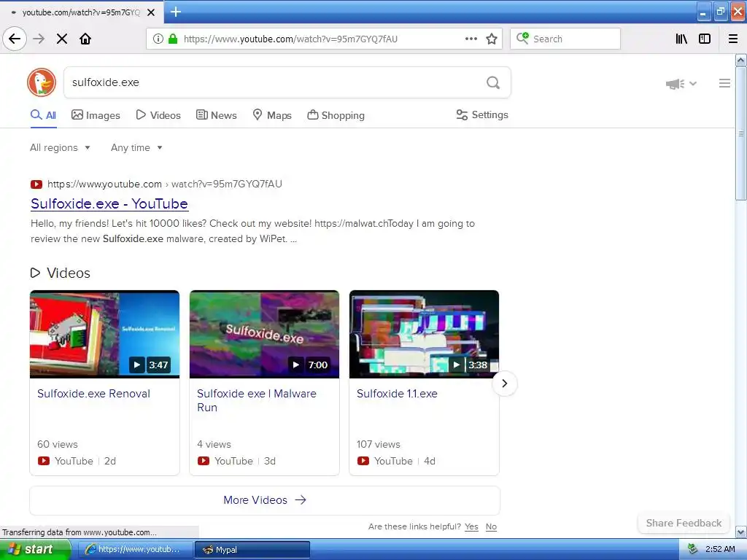This screenshot has height=560, width=747.
Task: Click the Sulfoxide 1.1.exe video title
Action: tap(397, 394)
